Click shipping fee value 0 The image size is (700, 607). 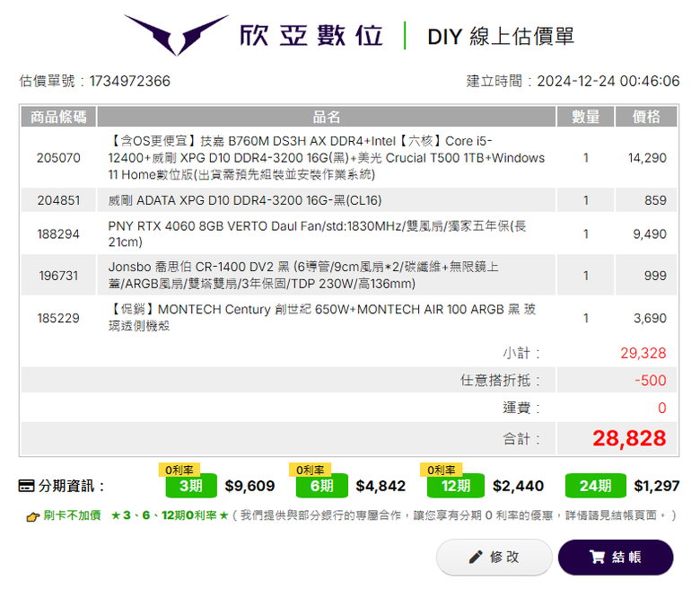662,408
